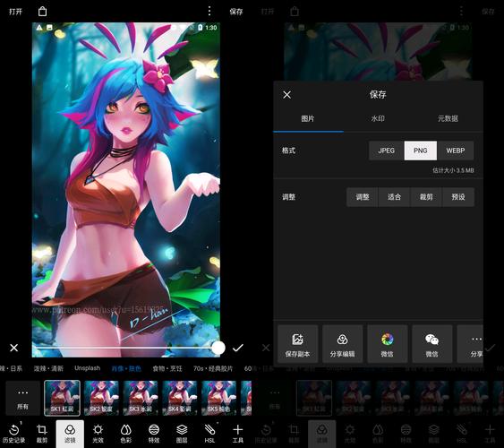This screenshot has height=448, width=504.
Task: Select the 裁剪 crop tool
Action: point(42,434)
